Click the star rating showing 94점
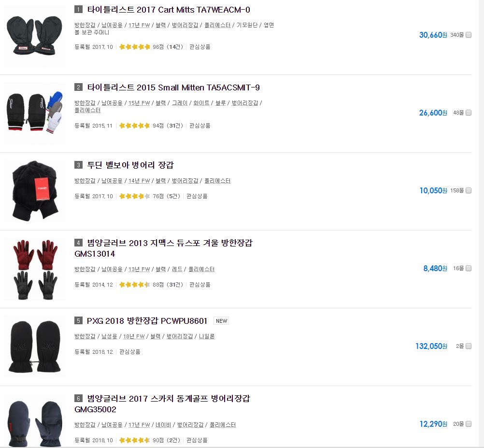Screen dimensions: 484x448 (x=134, y=126)
